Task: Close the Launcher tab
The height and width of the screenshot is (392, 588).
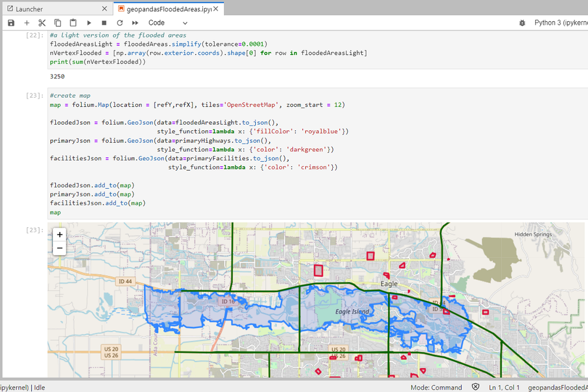Action: pyautogui.click(x=104, y=9)
